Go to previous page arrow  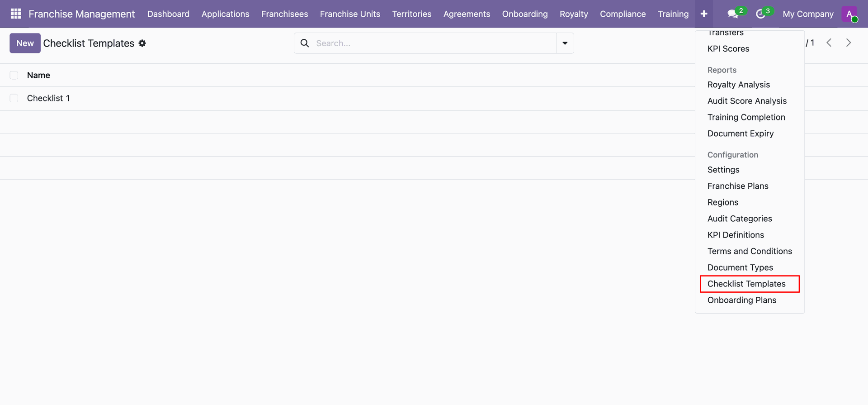point(829,43)
